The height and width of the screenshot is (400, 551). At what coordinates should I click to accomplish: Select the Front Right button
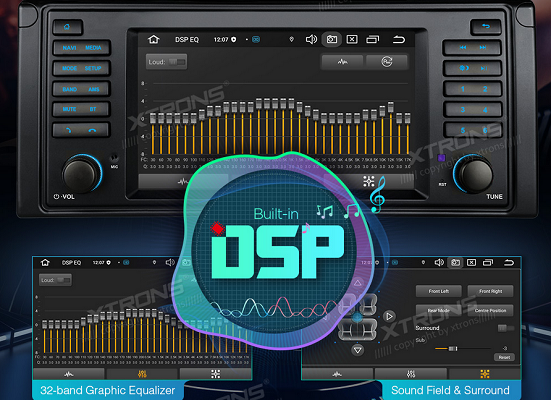click(x=491, y=291)
